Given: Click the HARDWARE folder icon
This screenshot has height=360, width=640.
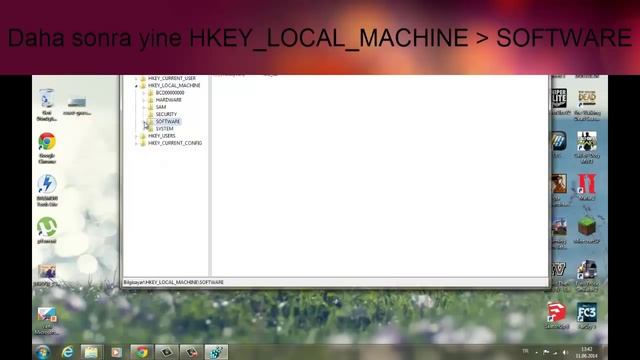Looking at the screenshot, I should (x=151, y=100).
